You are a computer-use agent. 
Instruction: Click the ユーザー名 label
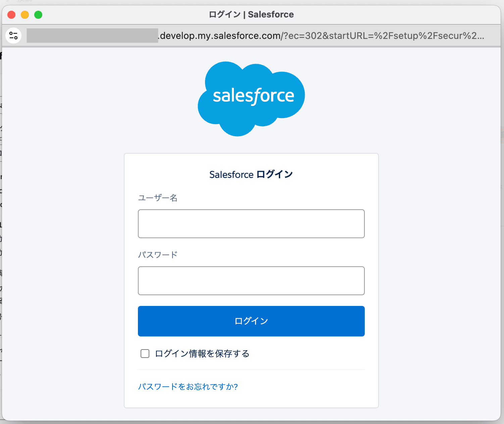(158, 198)
